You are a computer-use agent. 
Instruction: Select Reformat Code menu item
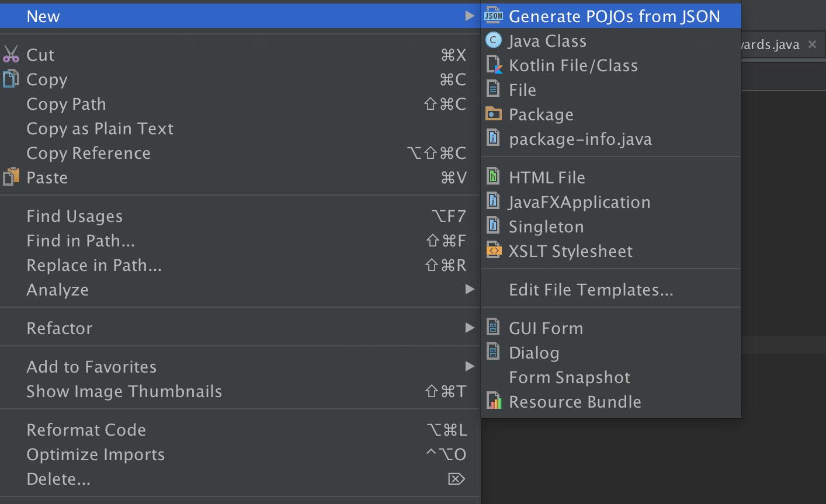[x=86, y=430]
